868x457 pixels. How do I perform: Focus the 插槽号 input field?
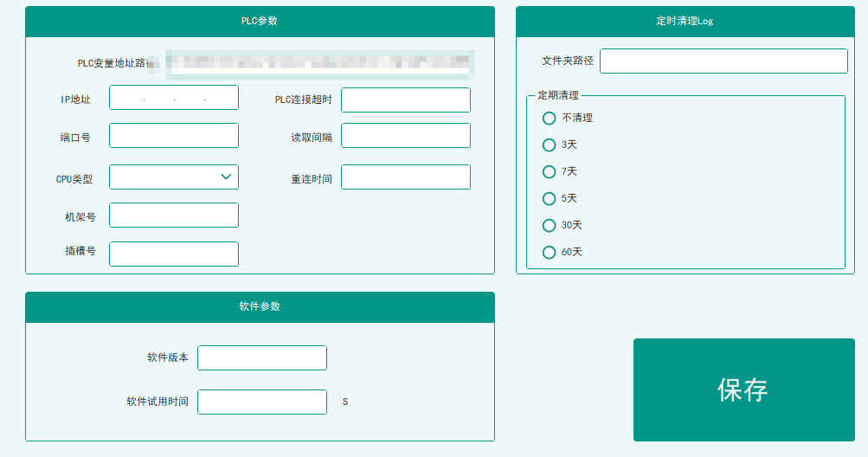(174, 254)
